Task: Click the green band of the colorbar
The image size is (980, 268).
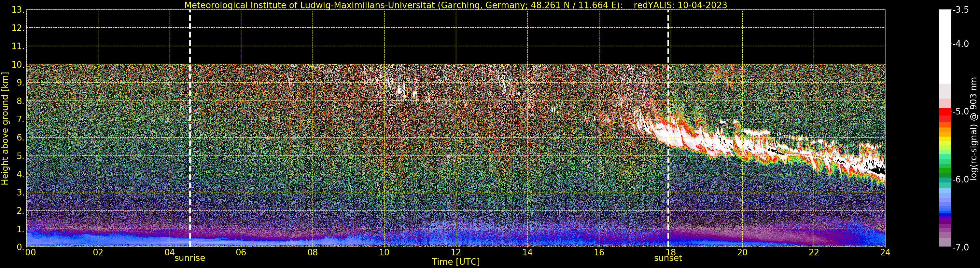Action: (x=945, y=171)
